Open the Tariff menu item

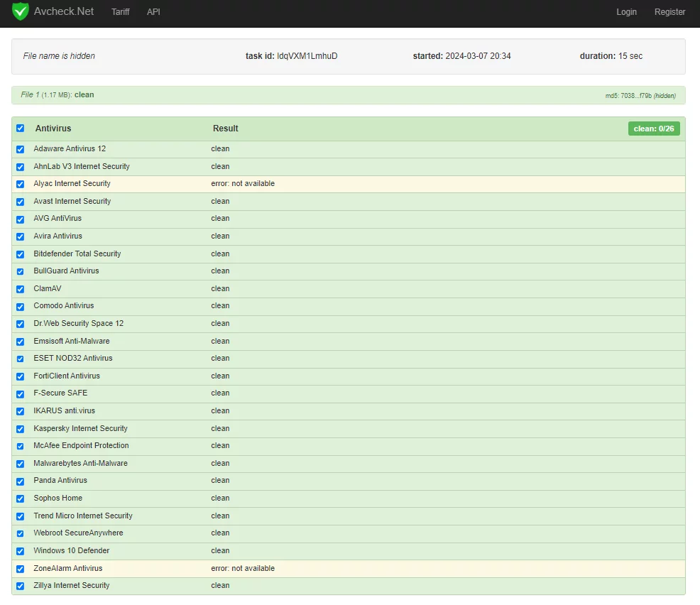pos(120,12)
